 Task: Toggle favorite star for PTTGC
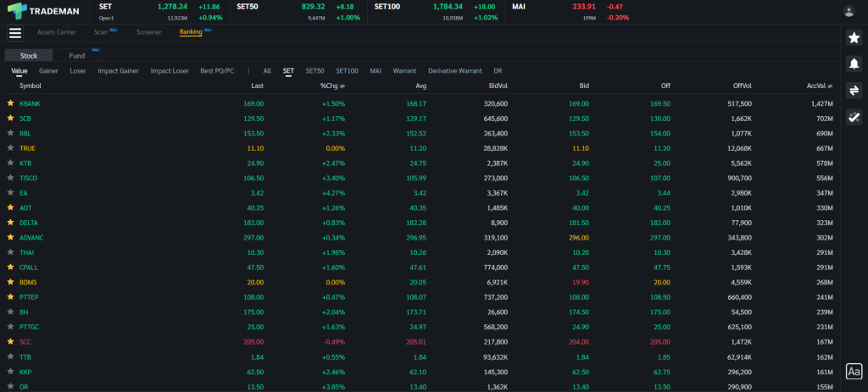tap(10, 328)
